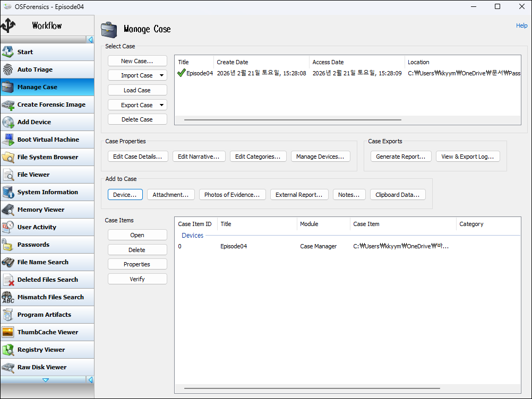532x399 pixels.
Task: Click the File Viewer magnifier icon
Action: coord(8,175)
